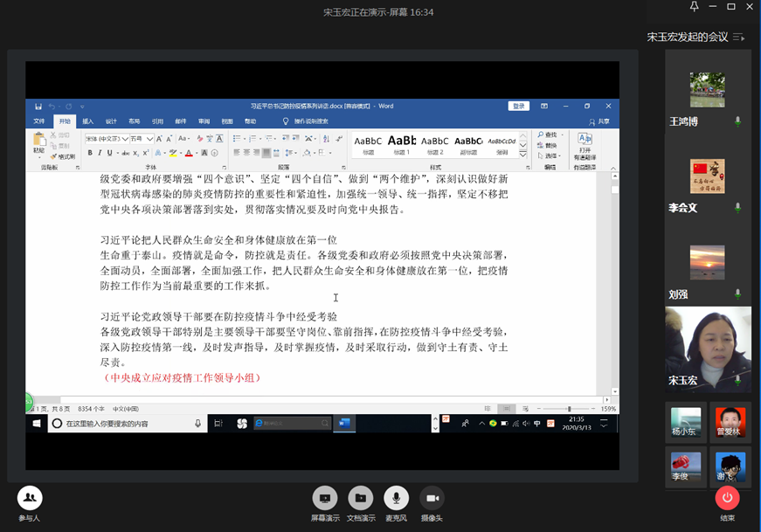Select 宋玉宏's video thumbnail

[x=708, y=348]
